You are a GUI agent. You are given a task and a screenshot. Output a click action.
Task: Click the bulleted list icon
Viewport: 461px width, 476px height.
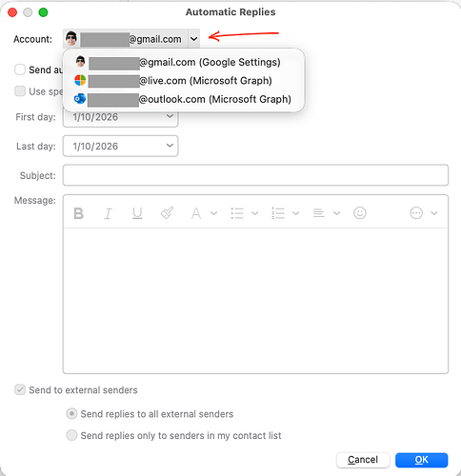click(x=237, y=213)
